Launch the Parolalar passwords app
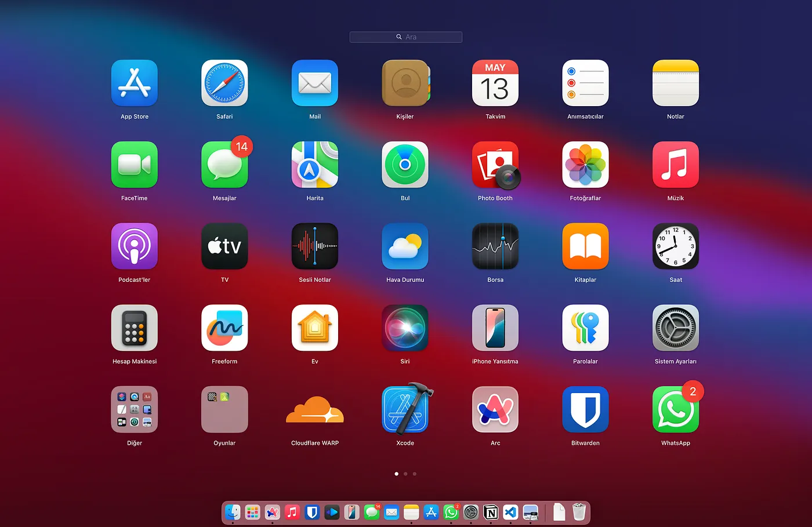Viewport: 812px width, 527px height. coord(586,328)
